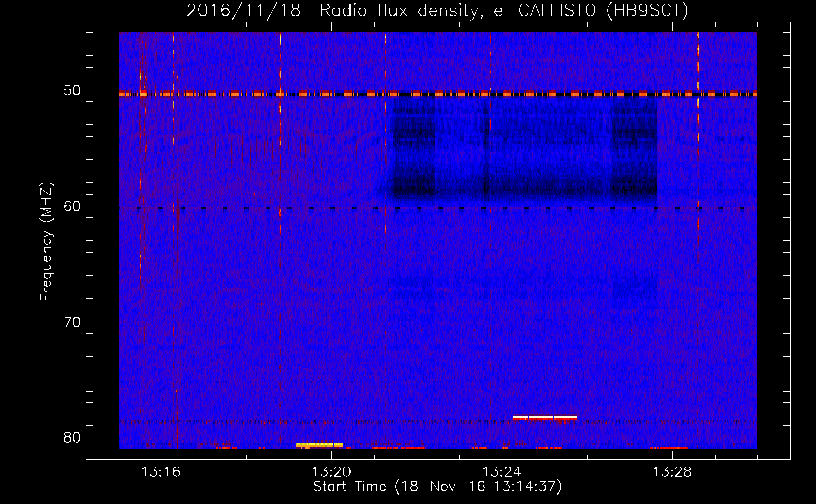Viewport: 816px width, 504px height.
Task: Click the frequency tick label "70"
Action: (x=72, y=322)
